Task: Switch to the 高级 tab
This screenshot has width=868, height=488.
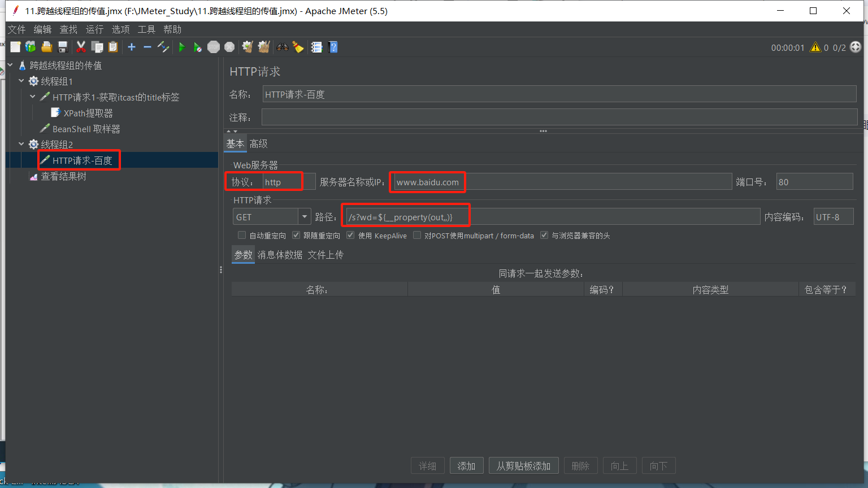Action: pyautogui.click(x=258, y=144)
